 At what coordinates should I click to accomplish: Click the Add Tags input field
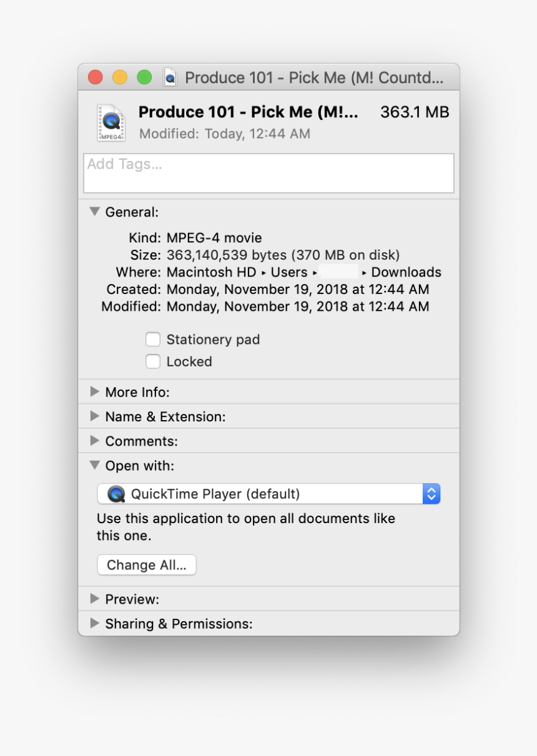tap(268, 173)
